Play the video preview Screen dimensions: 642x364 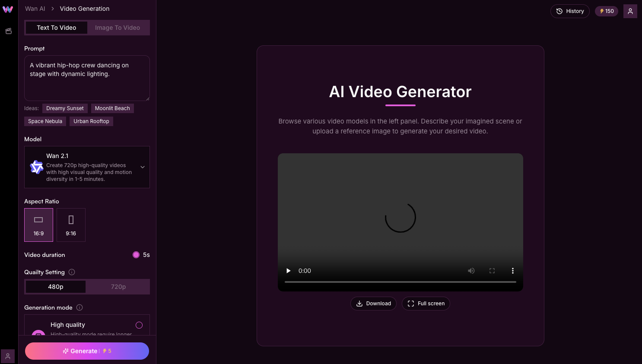click(288, 271)
